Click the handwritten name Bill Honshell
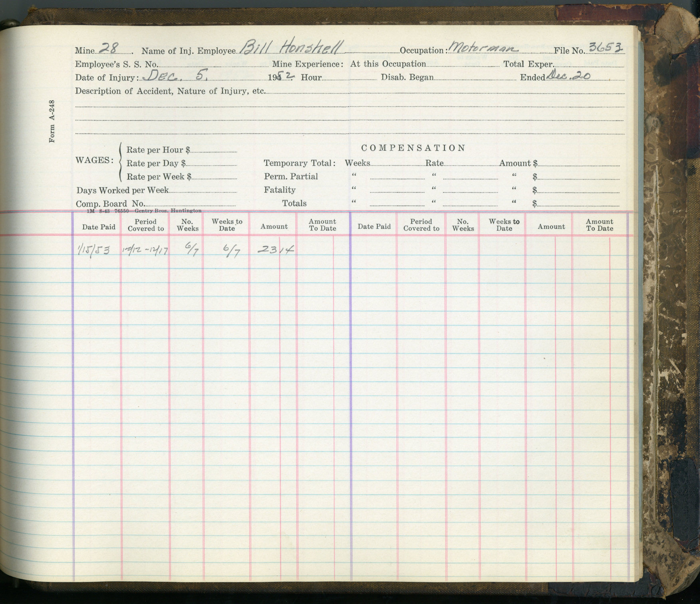Screen dimensions: 700x604 point(292,48)
